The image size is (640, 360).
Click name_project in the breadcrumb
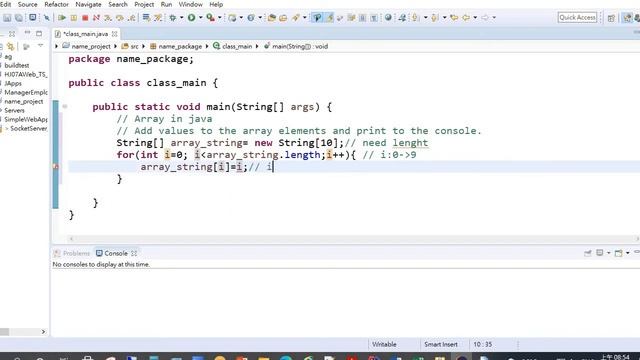pos(91,47)
